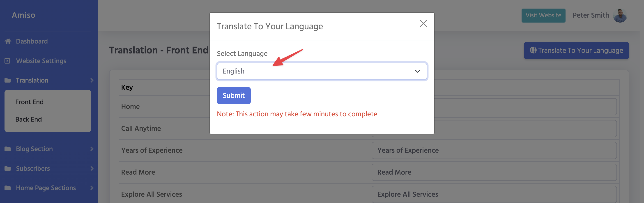644x203 pixels.
Task: Click the Home Page Sections folder icon
Action: pyautogui.click(x=7, y=188)
